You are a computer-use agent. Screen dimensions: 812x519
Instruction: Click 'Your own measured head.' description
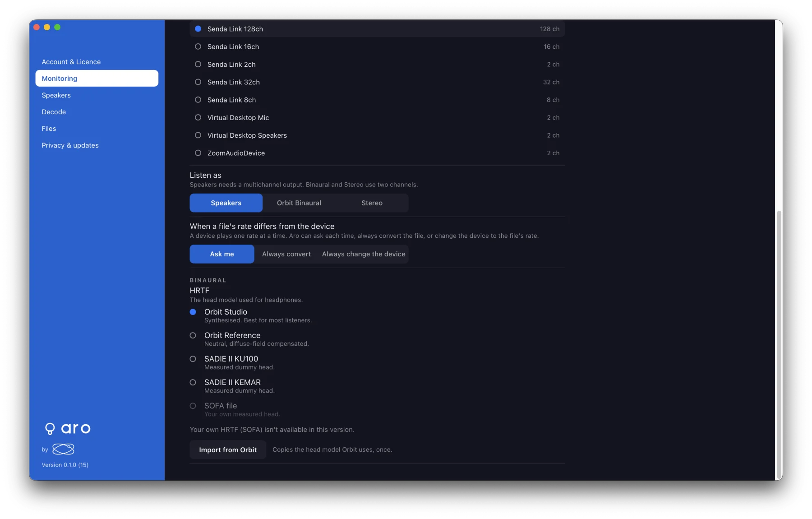pyautogui.click(x=242, y=414)
